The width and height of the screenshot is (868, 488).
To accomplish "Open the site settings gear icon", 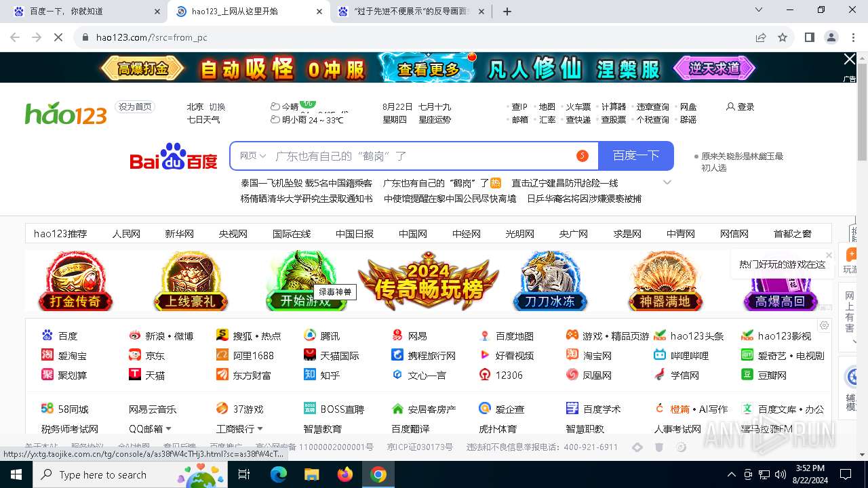I will click(824, 325).
